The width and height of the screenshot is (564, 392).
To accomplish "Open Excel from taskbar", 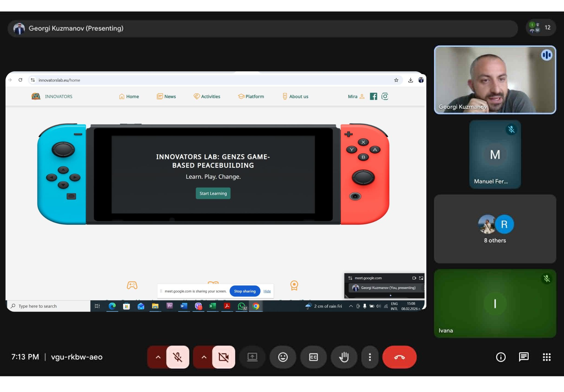I will [x=213, y=306].
